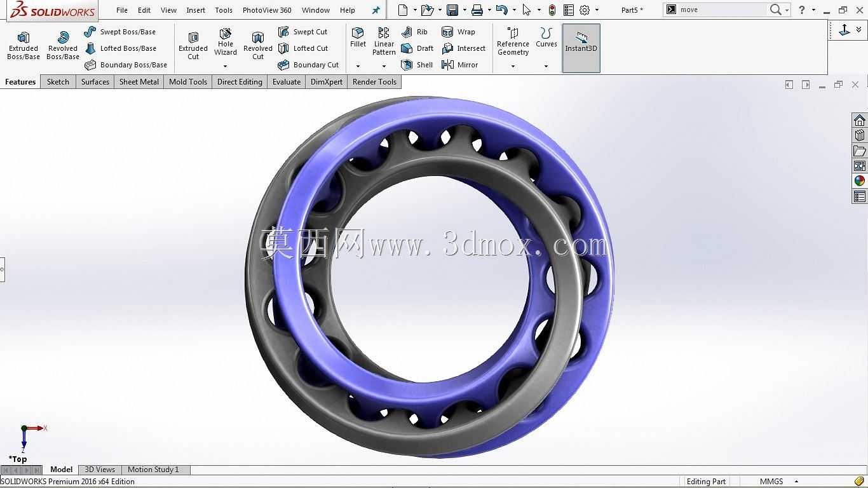This screenshot has width=868, height=488.
Task: Open the File Explorer pane
Action: [860, 151]
